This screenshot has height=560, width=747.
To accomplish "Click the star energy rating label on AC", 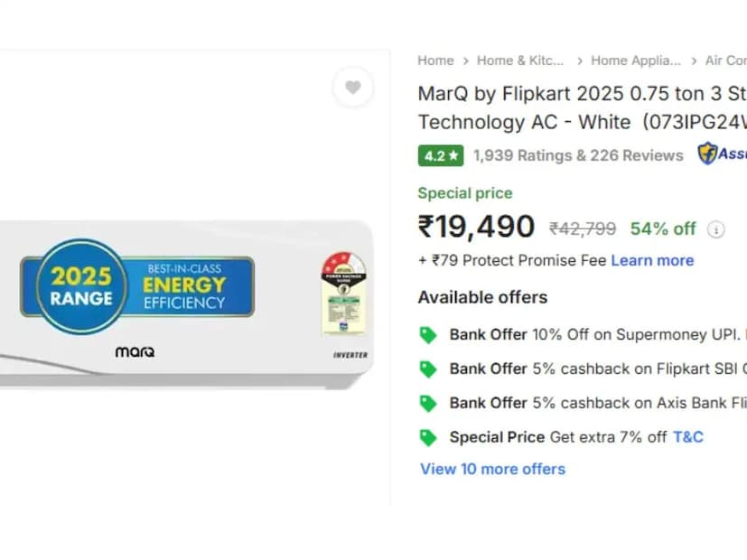I will click(x=343, y=294).
